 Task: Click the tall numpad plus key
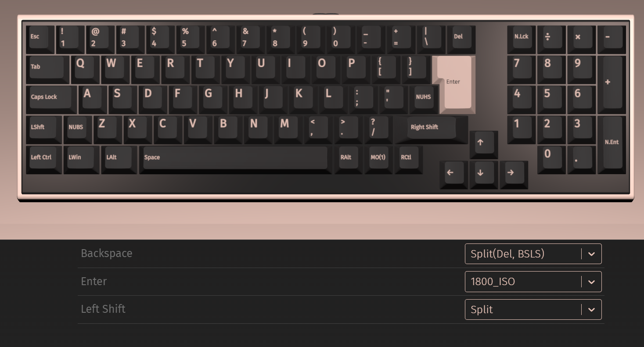612,85
